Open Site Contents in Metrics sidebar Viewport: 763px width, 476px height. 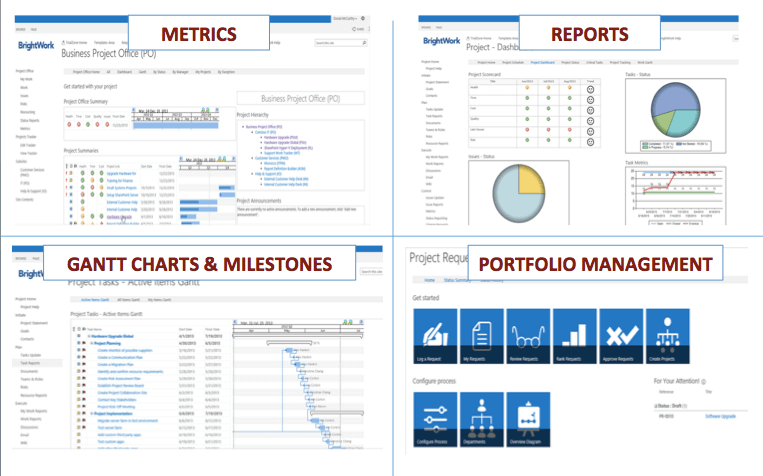coord(24,200)
